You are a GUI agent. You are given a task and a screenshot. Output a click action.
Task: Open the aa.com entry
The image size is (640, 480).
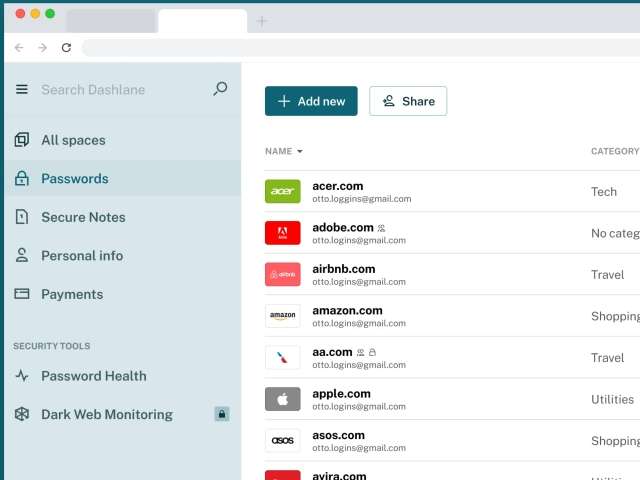[452, 358]
